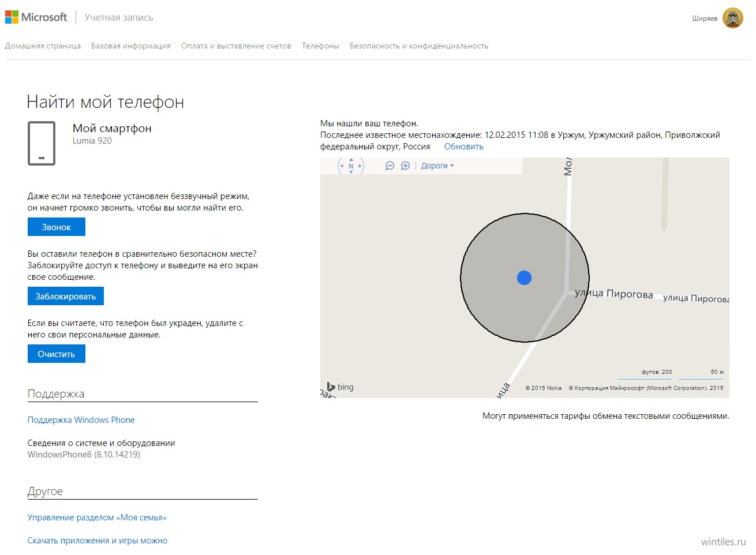Click the blue phone location dot
This screenshot has width=756, height=555.
524,278
